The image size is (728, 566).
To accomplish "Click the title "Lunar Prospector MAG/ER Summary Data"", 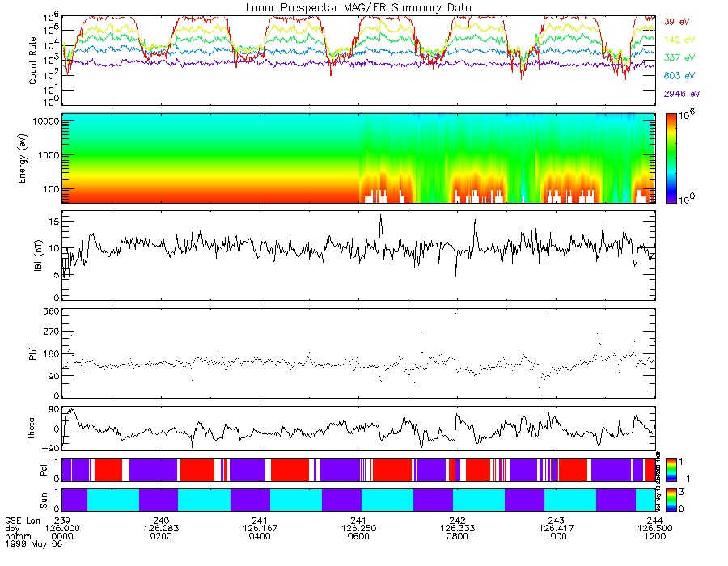I will point(358,8).
